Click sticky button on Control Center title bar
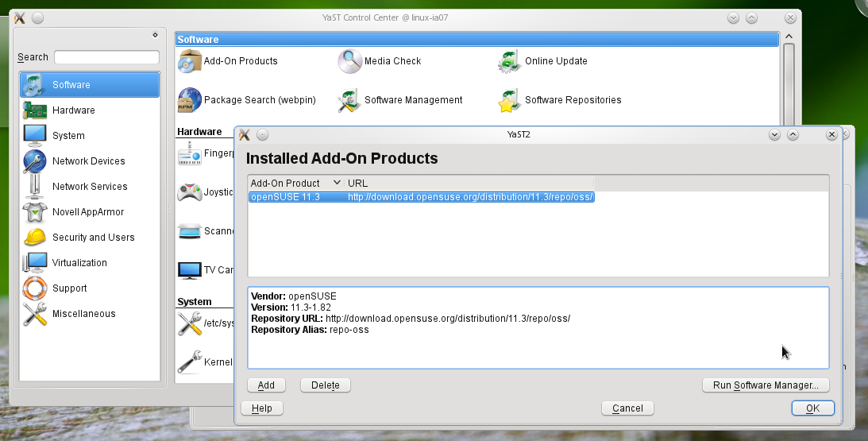Image resolution: width=868 pixels, height=441 pixels. [x=37, y=17]
